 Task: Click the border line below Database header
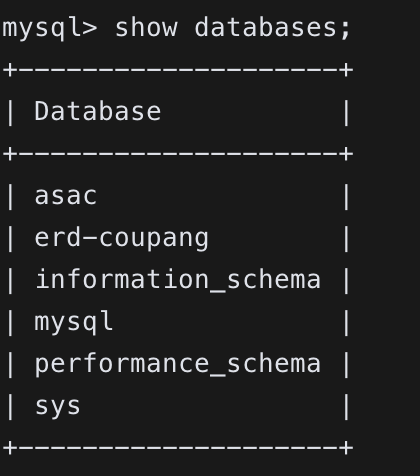click(x=178, y=154)
